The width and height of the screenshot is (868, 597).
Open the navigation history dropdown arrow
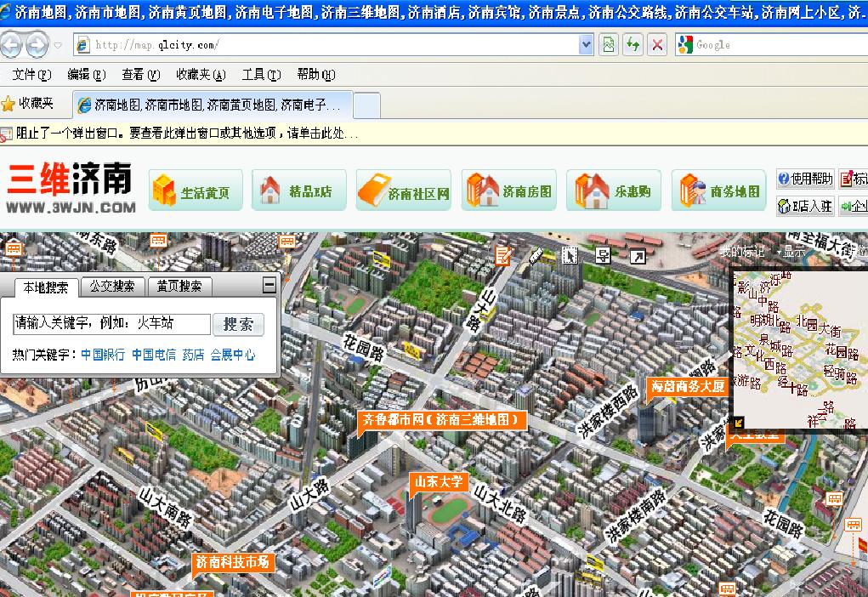[x=58, y=45]
